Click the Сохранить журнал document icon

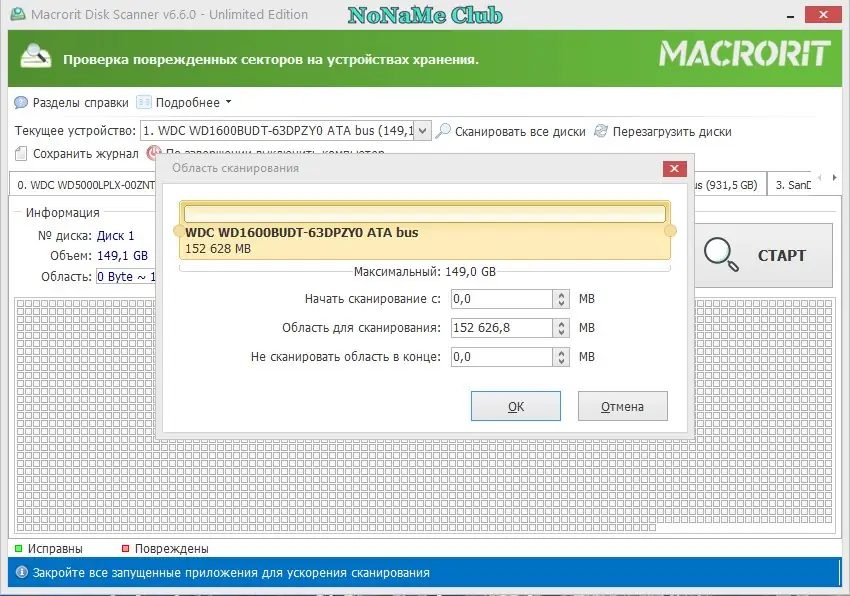point(22,153)
